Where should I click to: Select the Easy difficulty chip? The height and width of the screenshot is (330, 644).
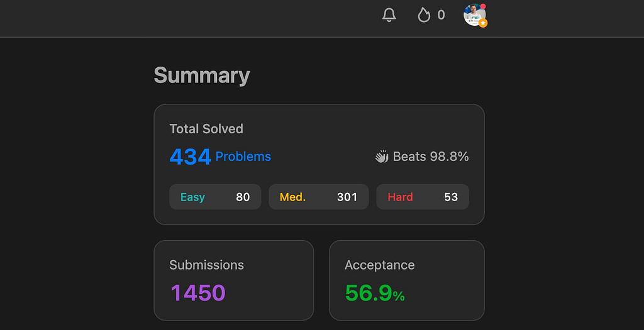coord(215,197)
